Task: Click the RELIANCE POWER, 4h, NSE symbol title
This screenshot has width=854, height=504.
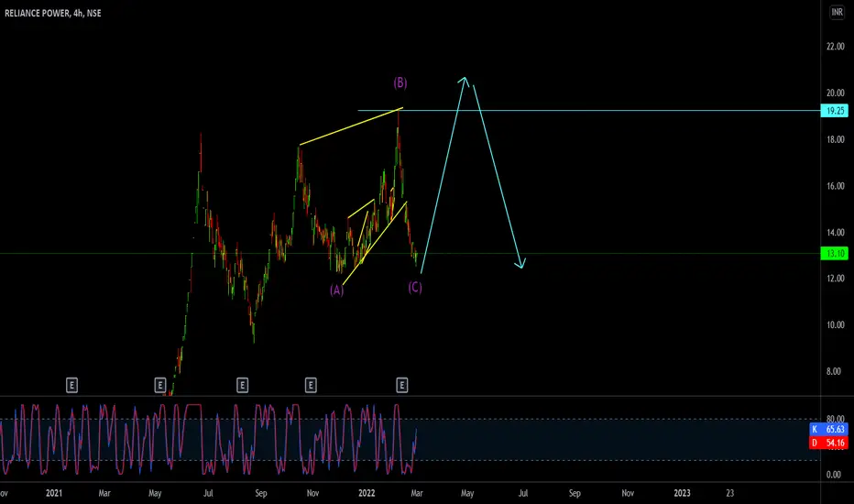Action: 53,13
